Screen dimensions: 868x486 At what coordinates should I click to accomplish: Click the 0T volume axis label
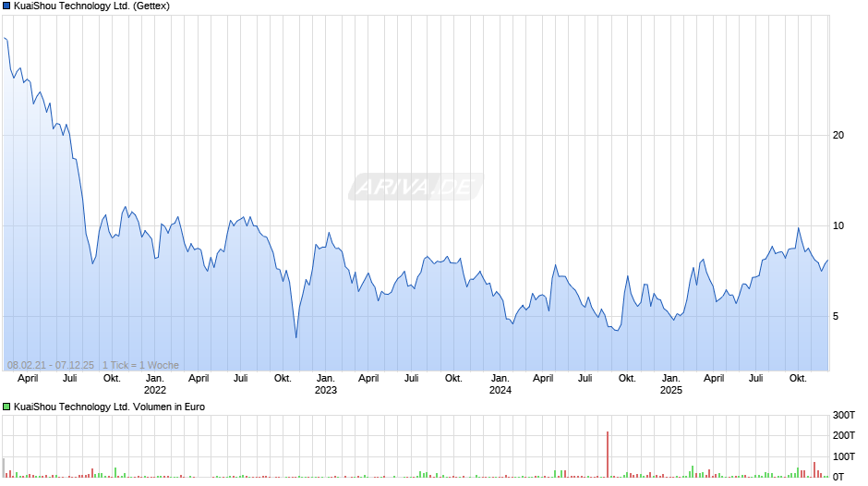tap(838, 477)
